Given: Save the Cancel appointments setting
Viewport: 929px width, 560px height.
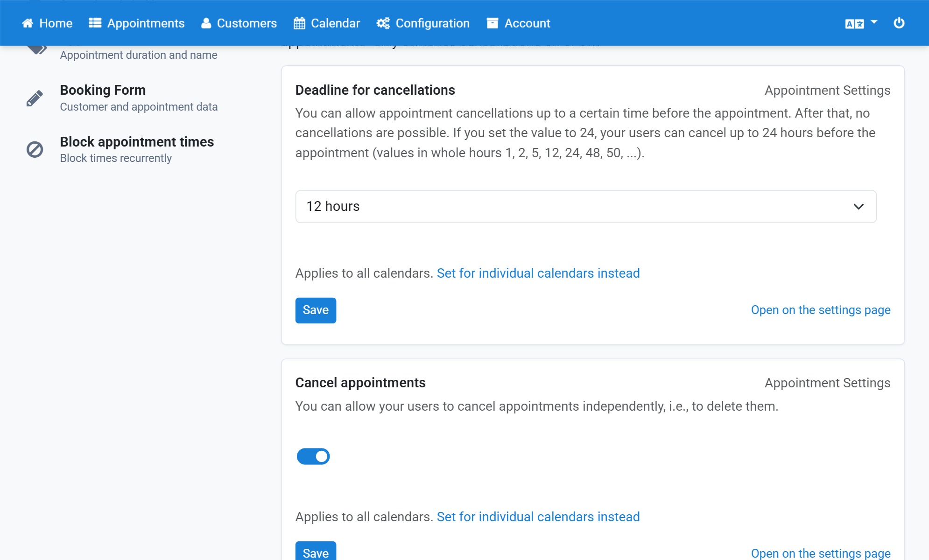Looking at the screenshot, I should pos(316,552).
